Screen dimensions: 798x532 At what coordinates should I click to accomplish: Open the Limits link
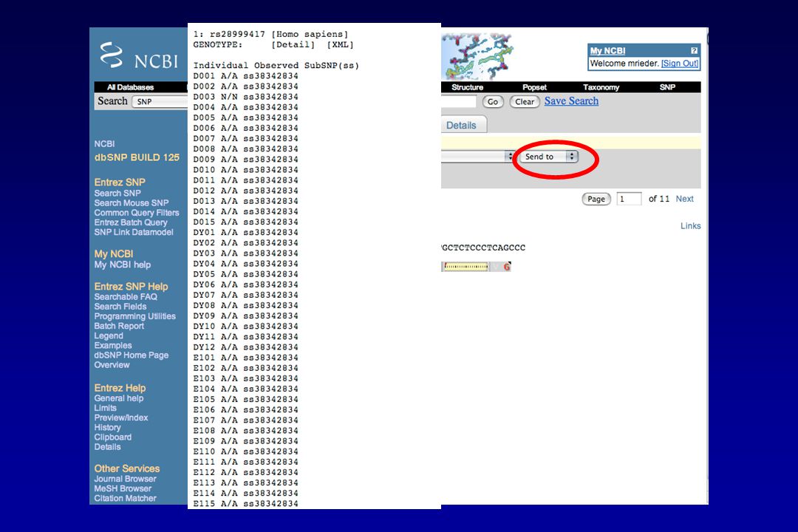coord(106,409)
